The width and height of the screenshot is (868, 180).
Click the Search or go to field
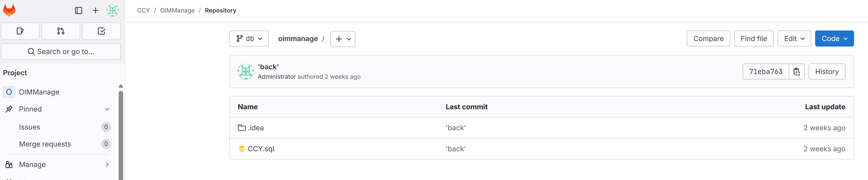click(x=61, y=51)
